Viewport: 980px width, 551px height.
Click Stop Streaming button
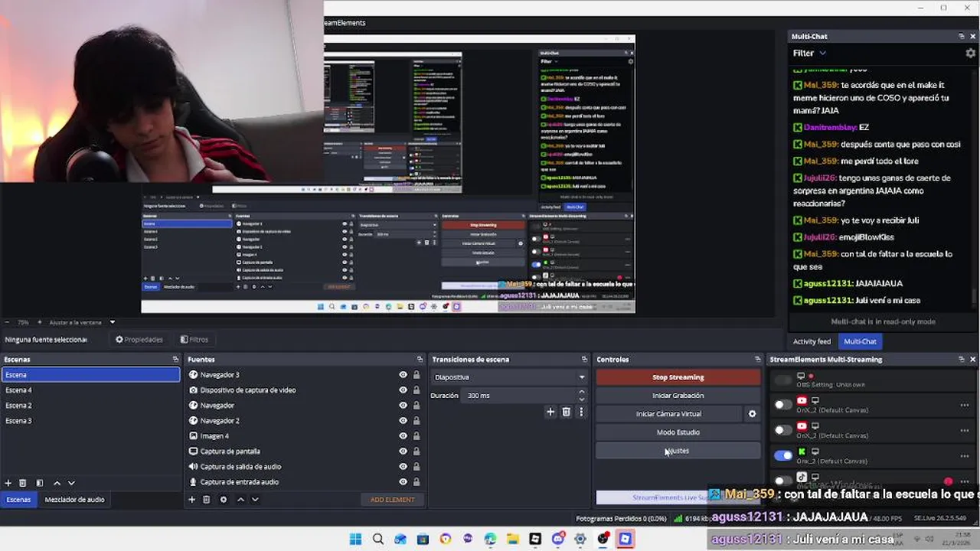tap(678, 377)
